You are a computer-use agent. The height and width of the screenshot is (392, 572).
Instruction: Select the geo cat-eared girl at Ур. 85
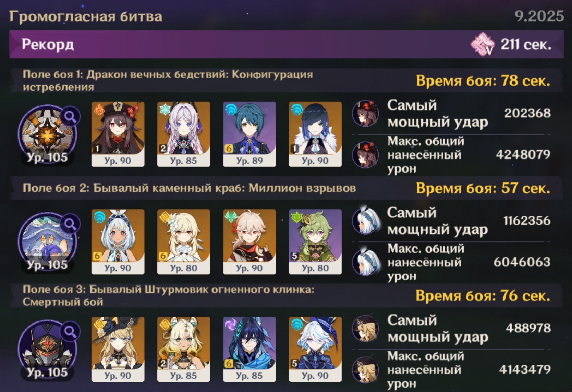click(x=184, y=349)
